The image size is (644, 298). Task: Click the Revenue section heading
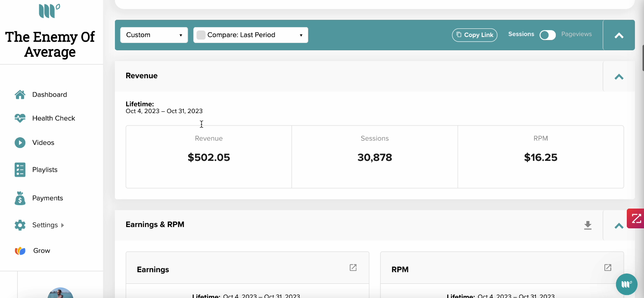pos(142,76)
